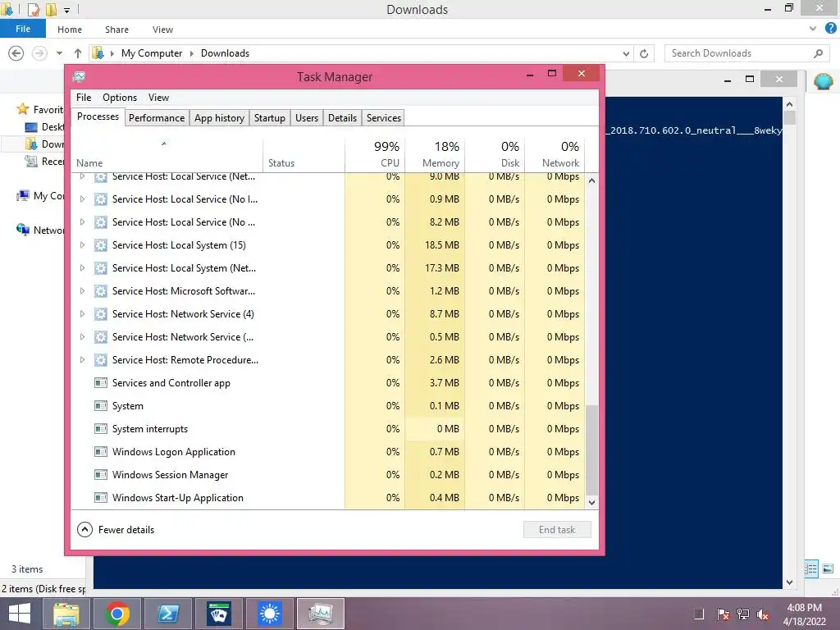Open the Services tab
This screenshot has height=630, width=840.
point(384,118)
